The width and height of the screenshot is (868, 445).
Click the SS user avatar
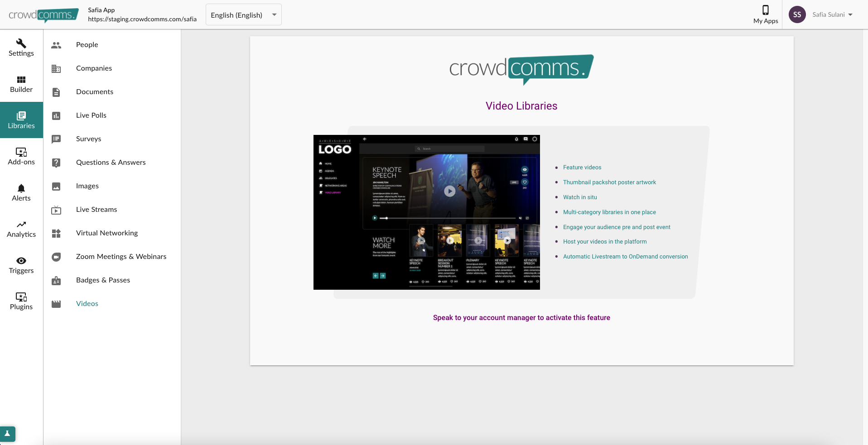click(797, 14)
